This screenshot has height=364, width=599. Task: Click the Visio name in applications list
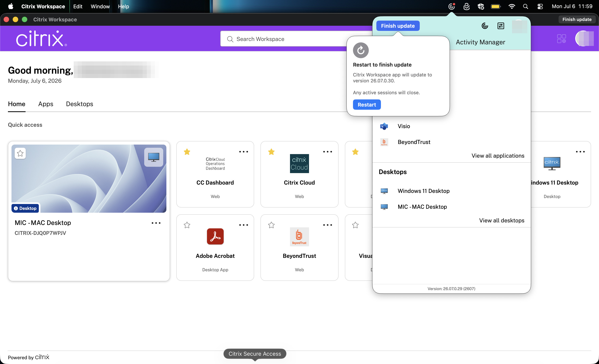click(x=404, y=126)
